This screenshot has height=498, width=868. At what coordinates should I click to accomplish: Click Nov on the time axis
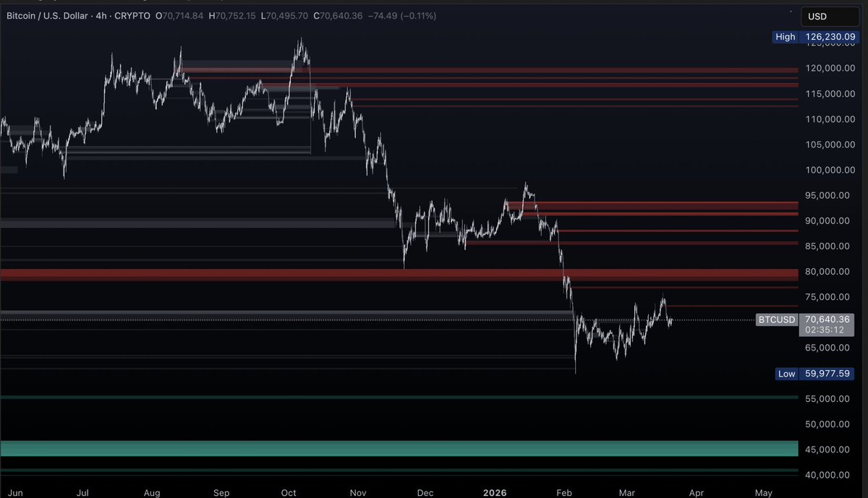[x=357, y=492]
